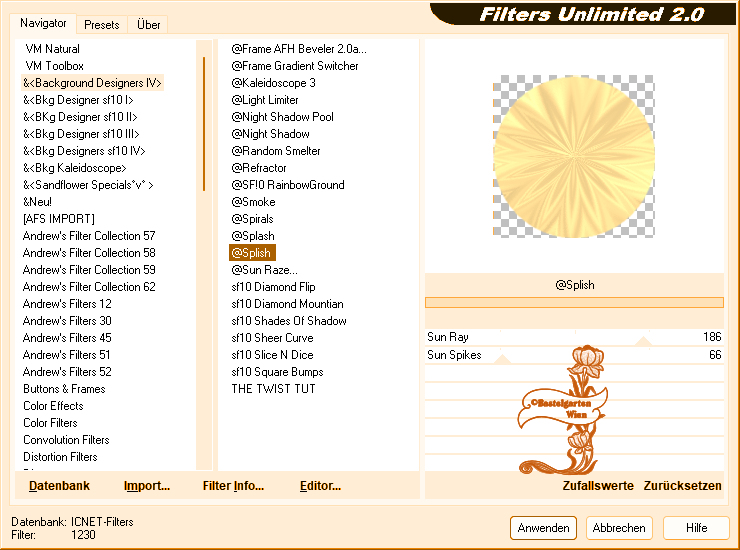Select [AFS IMPORT] category

[59, 219]
